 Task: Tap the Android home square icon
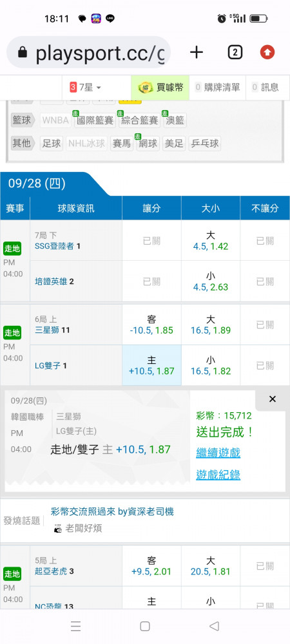coord(144,626)
